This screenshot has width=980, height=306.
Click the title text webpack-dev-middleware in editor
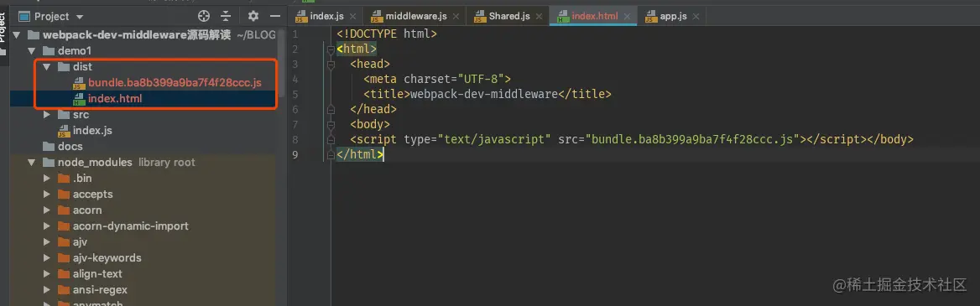click(484, 95)
